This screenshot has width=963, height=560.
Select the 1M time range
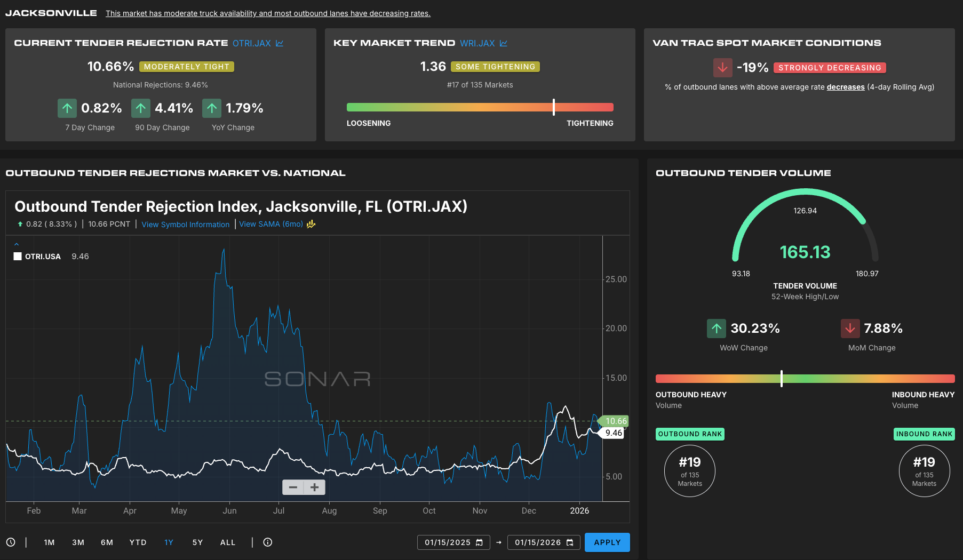(x=49, y=542)
